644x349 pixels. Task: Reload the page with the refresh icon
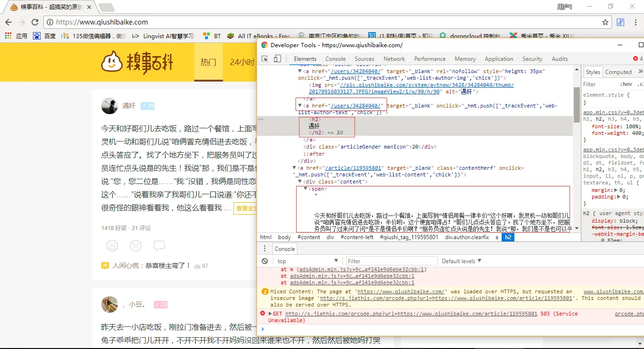point(35,22)
